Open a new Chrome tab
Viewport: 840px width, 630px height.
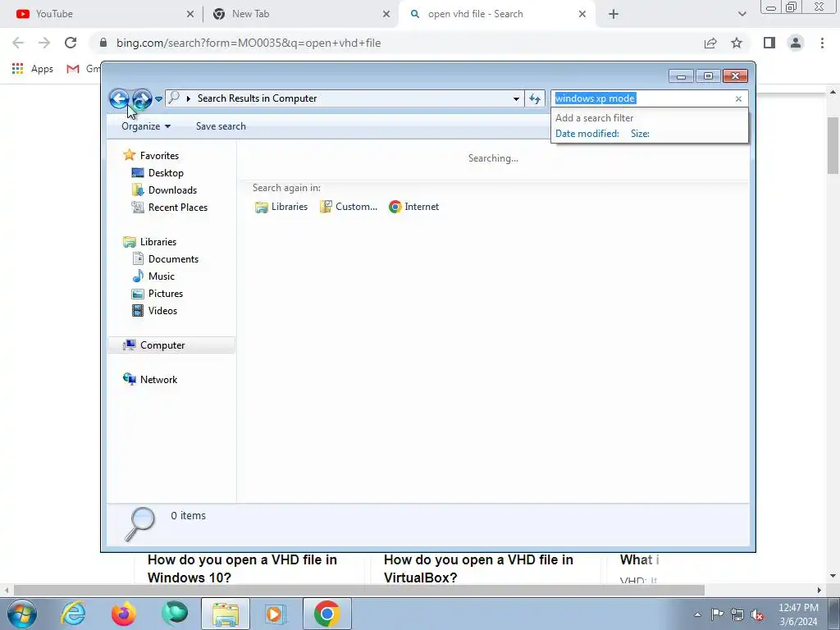(x=614, y=15)
